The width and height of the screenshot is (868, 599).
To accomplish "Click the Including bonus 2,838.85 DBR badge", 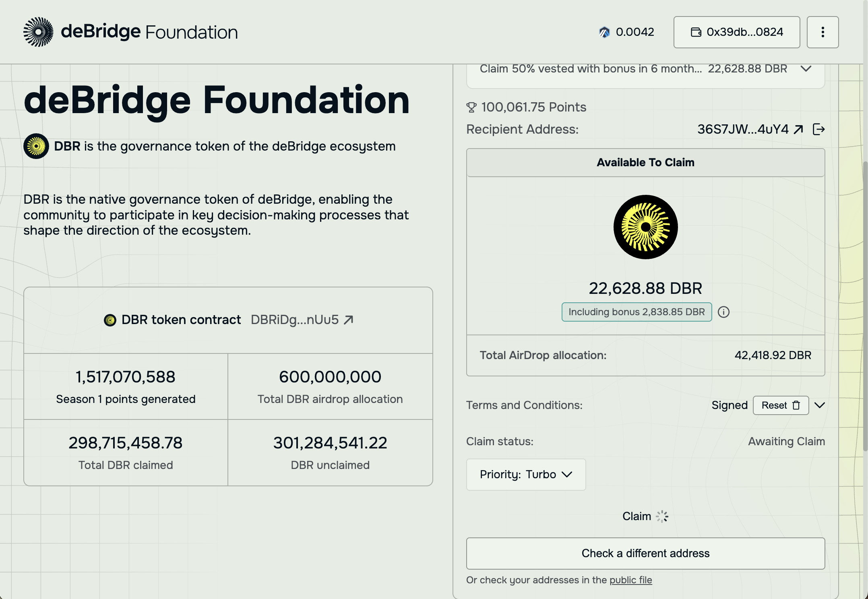I will 637,312.
